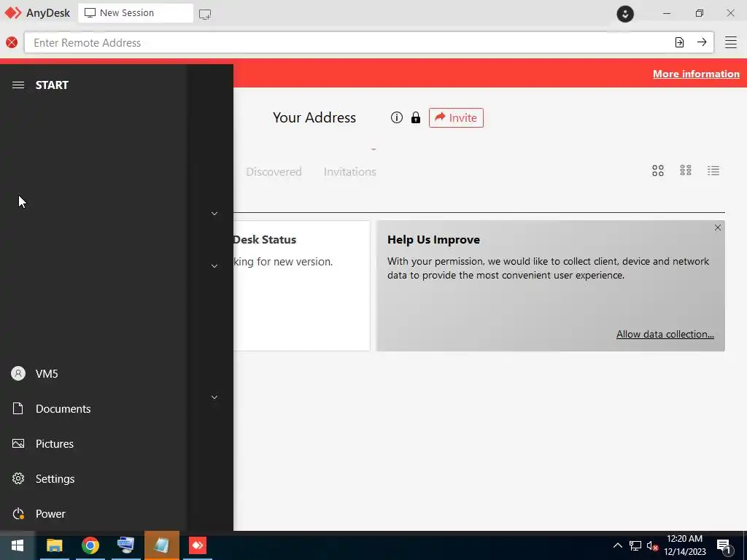Click the Invite button
747x560 pixels.
[x=456, y=117]
